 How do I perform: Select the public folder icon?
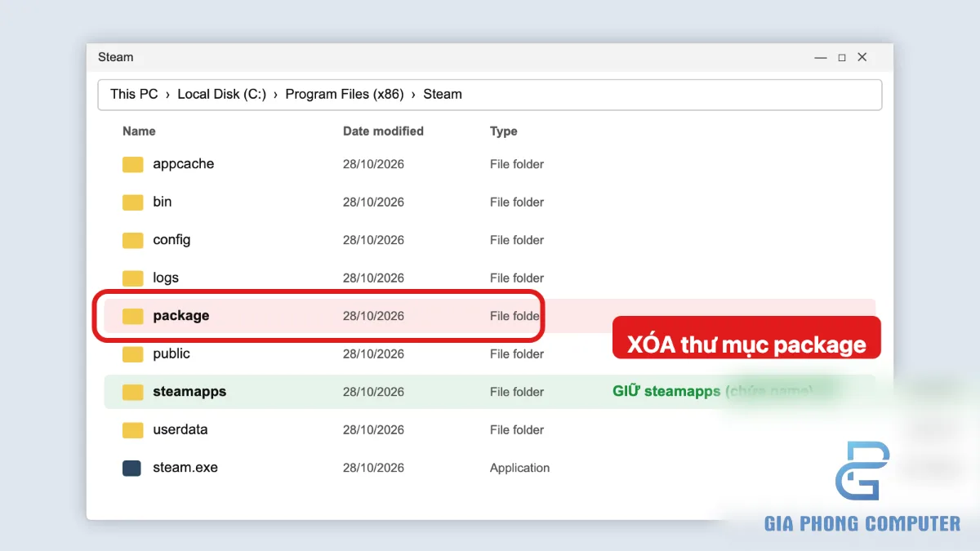pos(132,354)
